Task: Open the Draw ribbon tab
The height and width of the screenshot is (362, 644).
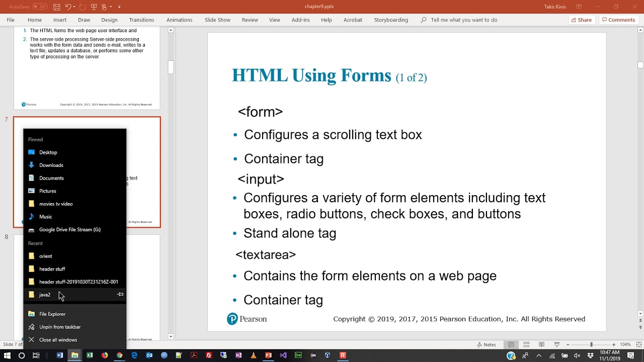Action: [84, 20]
